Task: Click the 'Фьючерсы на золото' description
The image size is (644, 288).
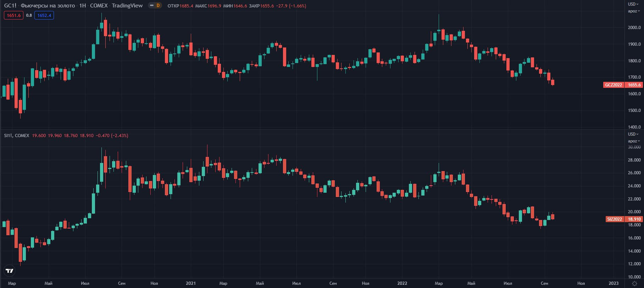Action: click(48, 6)
